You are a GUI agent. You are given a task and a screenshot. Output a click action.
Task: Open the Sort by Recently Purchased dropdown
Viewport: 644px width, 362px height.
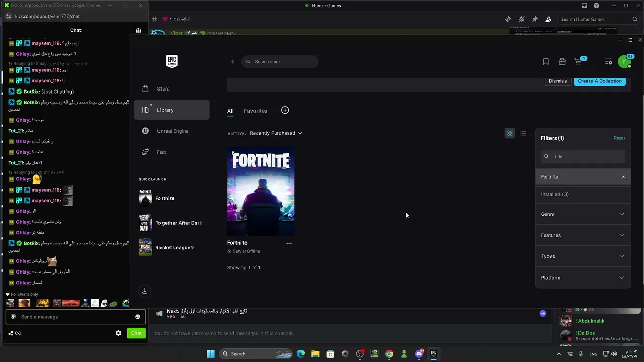point(276,133)
